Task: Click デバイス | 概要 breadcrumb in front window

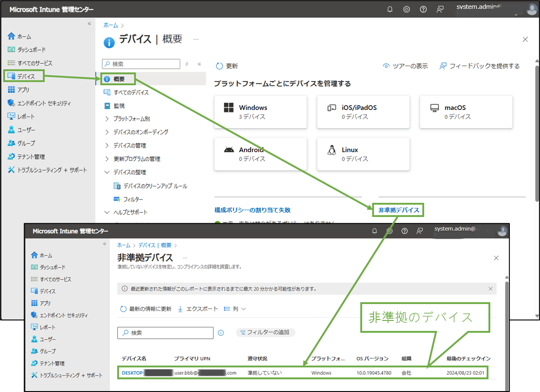Action: 155,245
